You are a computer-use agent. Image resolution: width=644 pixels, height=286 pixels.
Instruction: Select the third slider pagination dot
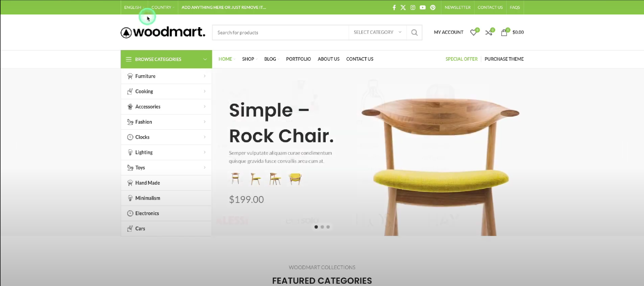pos(328,227)
